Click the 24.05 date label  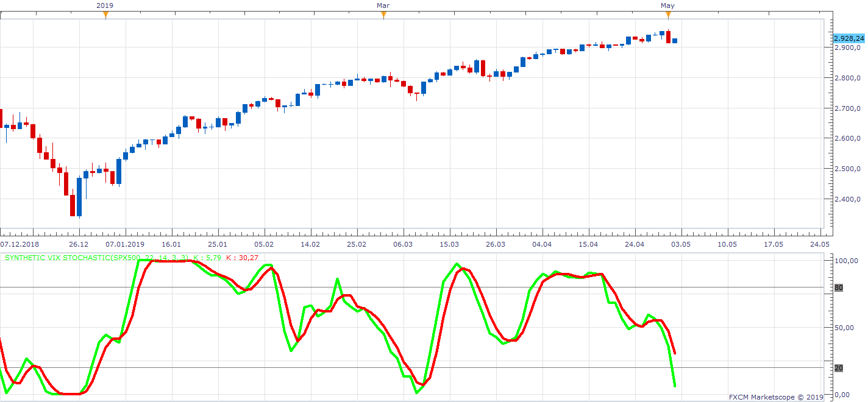(x=820, y=244)
